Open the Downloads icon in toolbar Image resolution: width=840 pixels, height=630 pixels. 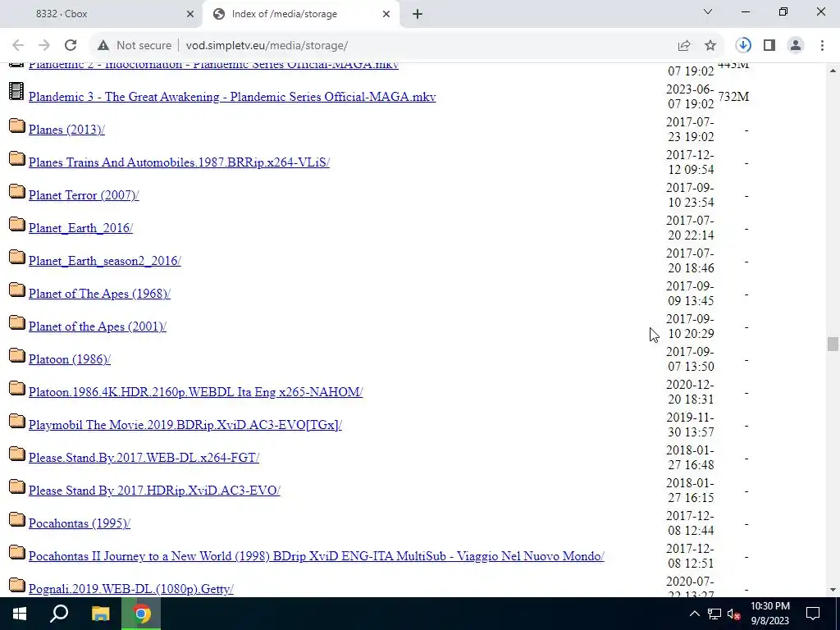(743, 46)
